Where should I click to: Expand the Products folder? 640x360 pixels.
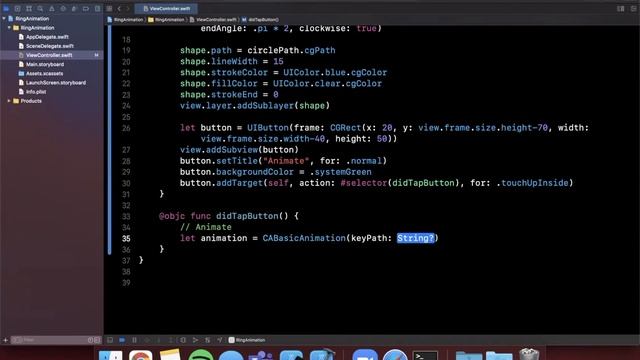coord(9,101)
